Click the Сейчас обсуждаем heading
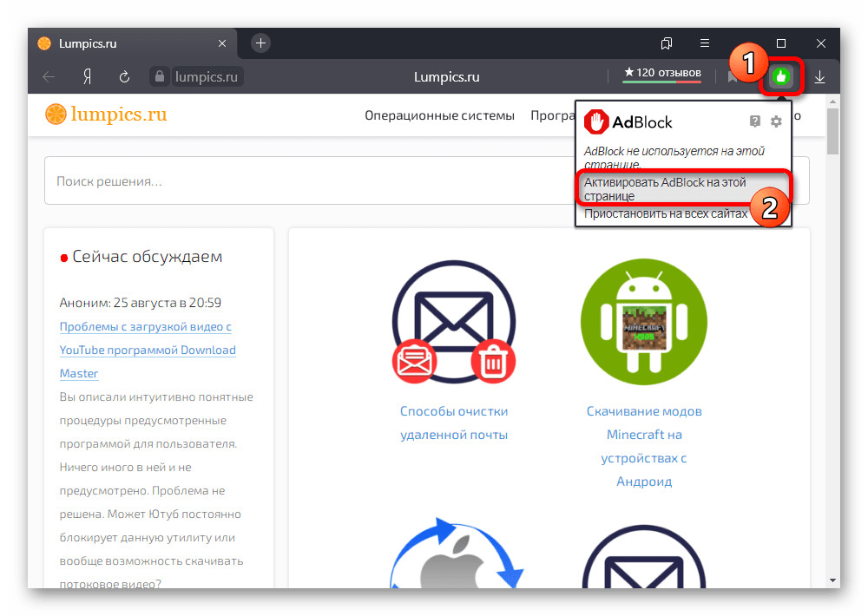This screenshot has height=616, width=868. tap(148, 256)
